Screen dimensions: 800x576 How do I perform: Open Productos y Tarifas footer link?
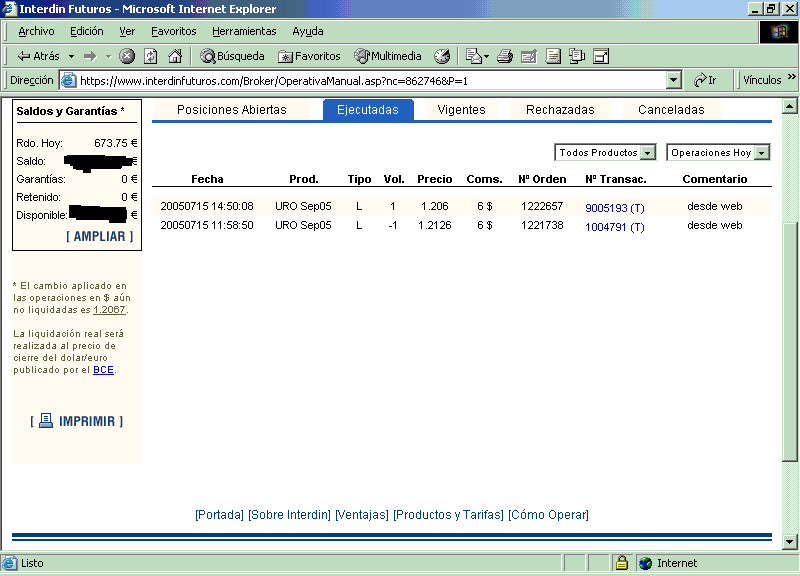[448, 515]
